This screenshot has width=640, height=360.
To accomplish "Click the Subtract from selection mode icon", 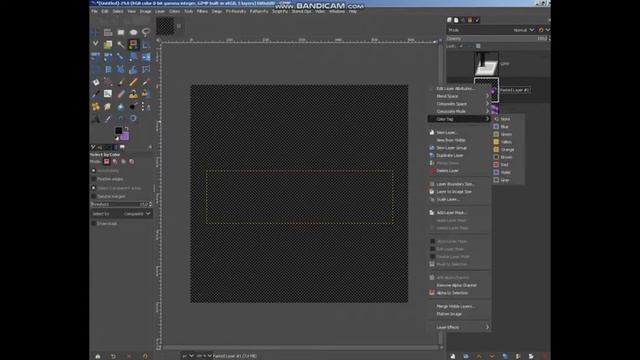I will tap(123, 162).
